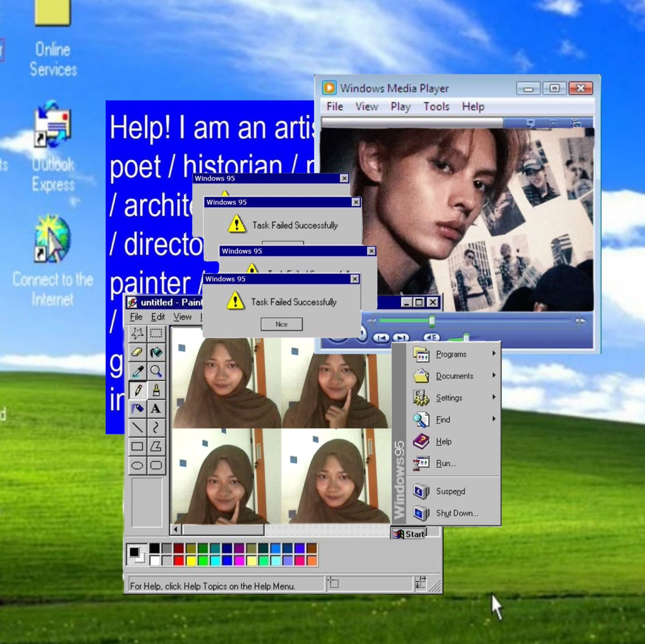Pick the Polygon shape tool in Paint
Screen dimensions: 645x644
click(x=156, y=446)
